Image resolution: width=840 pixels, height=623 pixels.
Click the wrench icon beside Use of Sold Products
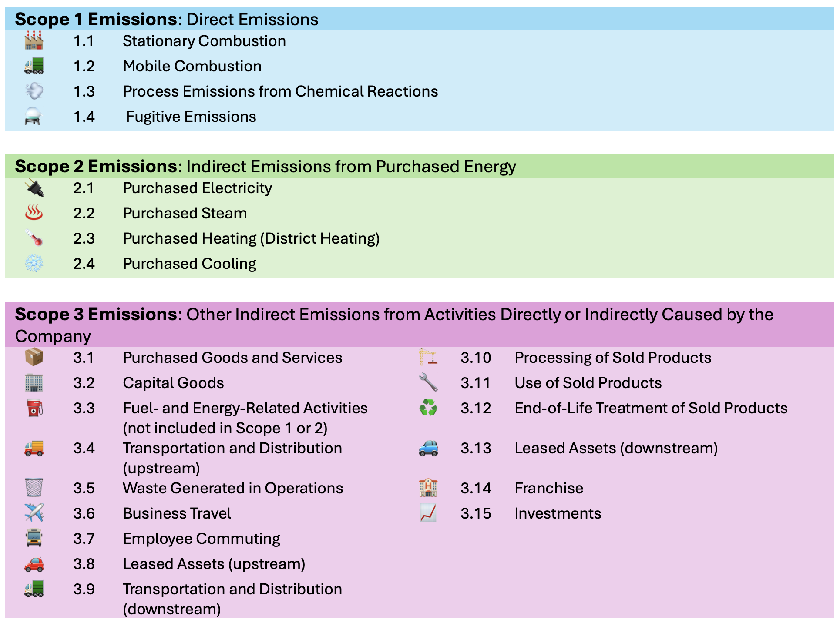428,383
